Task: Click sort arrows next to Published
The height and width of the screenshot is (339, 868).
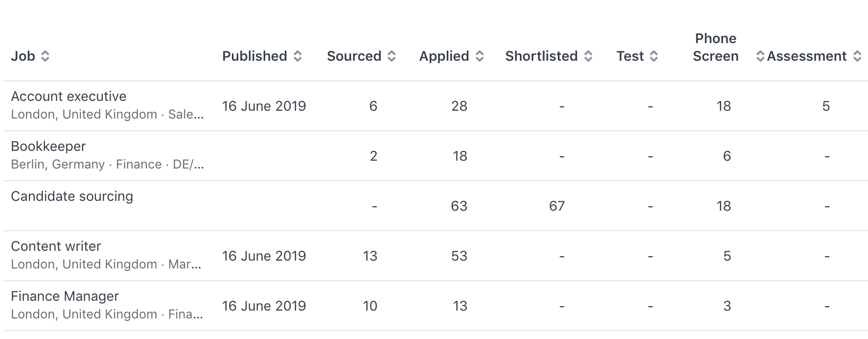Action: [x=297, y=56]
